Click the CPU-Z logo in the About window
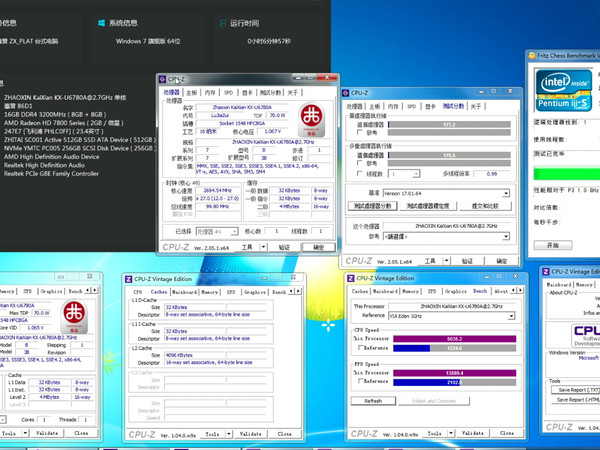Screen dimensions: 600x450 (x=585, y=334)
